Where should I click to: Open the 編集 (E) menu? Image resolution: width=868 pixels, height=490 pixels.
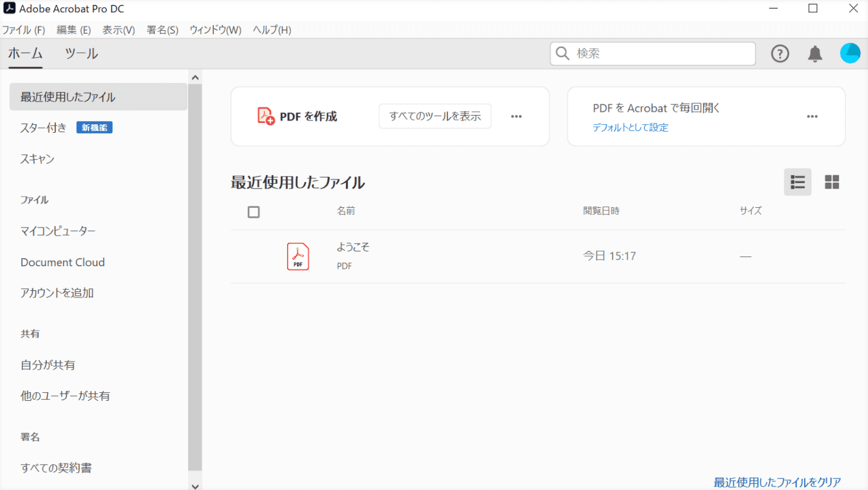click(x=74, y=30)
